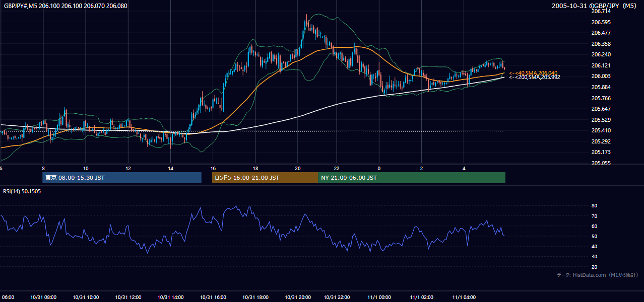The height and width of the screenshot is (302, 644).
Task: Click the ロンドン 16:00-21:00 JST session bar
Action: (x=265, y=178)
